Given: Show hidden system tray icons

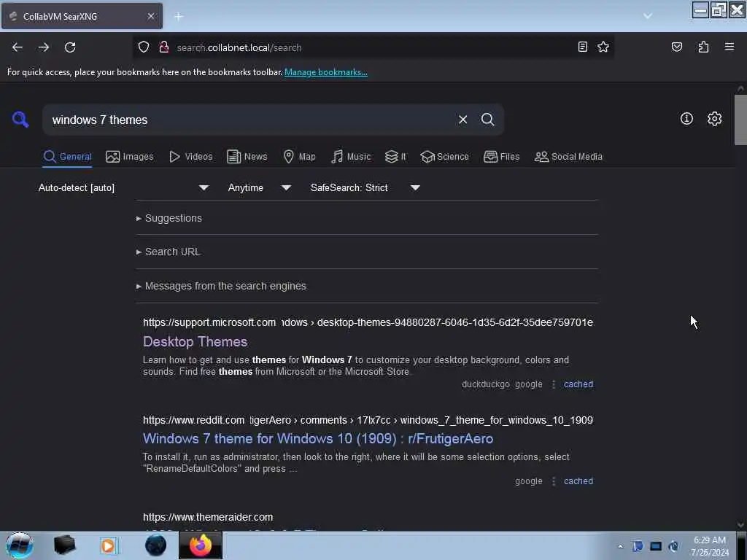Looking at the screenshot, I should (x=620, y=546).
